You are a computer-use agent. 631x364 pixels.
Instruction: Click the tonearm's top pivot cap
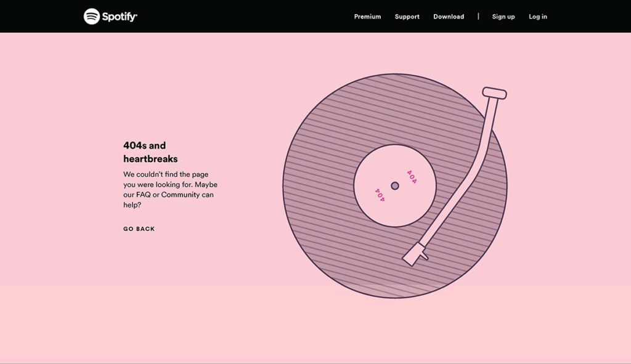[494, 93]
